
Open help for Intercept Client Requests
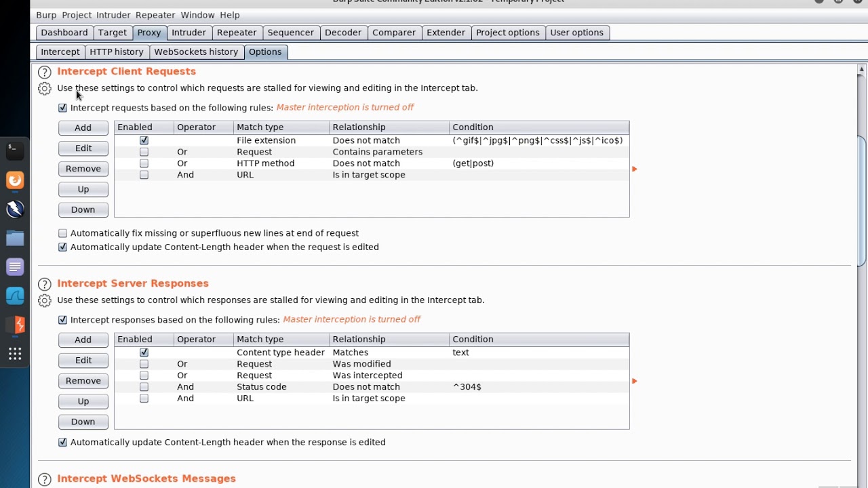(45, 72)
